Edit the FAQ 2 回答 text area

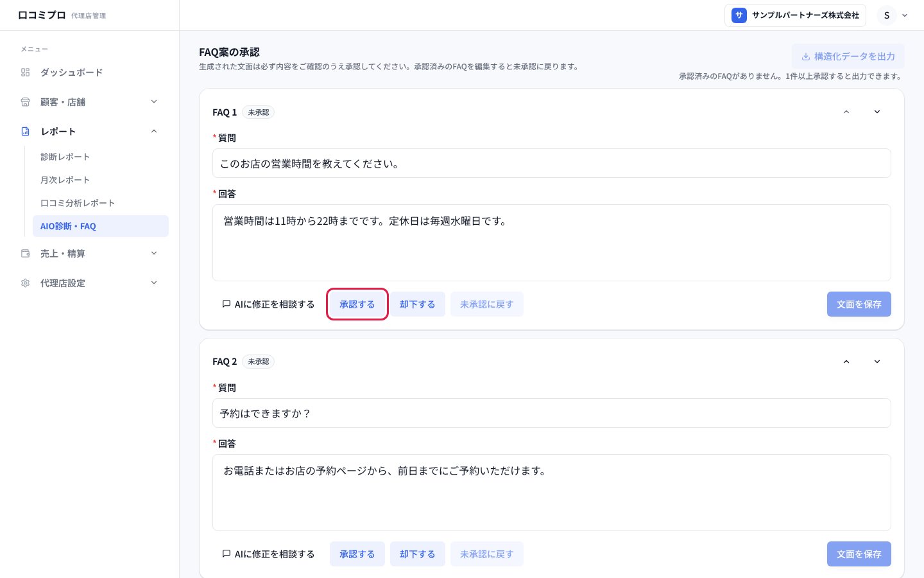pos(552,493)
